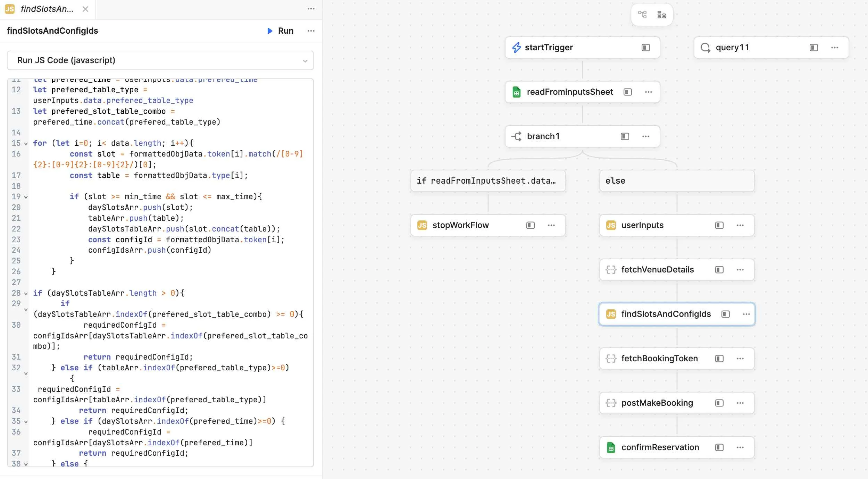Click the startTrigger lightning bolt icon
The width and height of the screenshot is (868, 479).
click(517, 48)
